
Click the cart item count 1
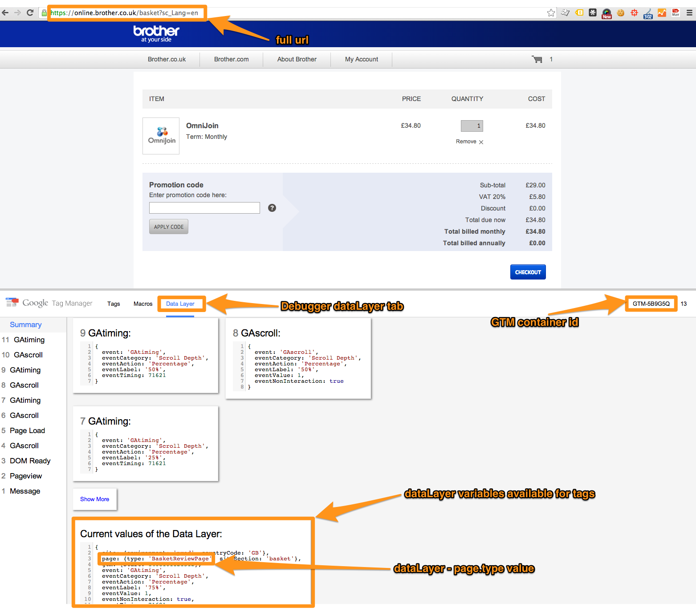pyautogui.click(x=551, y=59)
